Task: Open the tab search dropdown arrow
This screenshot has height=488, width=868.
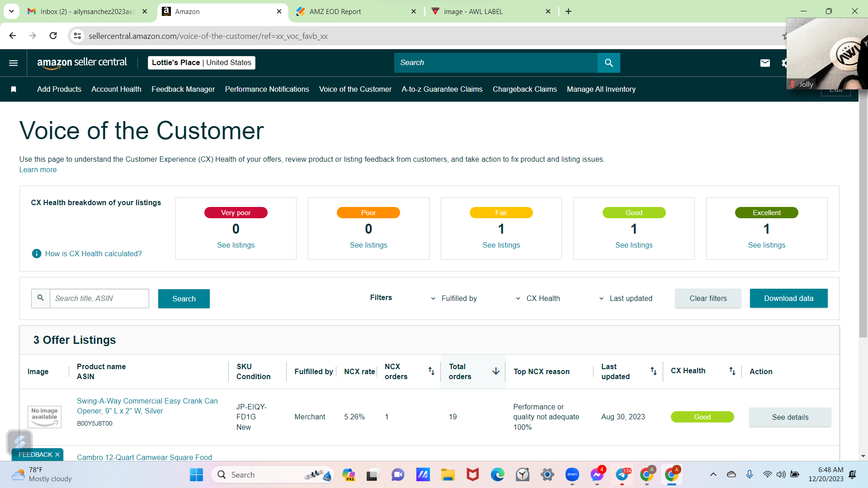Action: coord(11,12)
